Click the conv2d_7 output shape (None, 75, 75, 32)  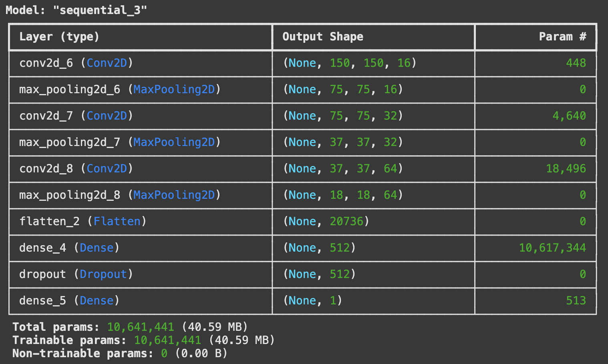coord(342,116)
